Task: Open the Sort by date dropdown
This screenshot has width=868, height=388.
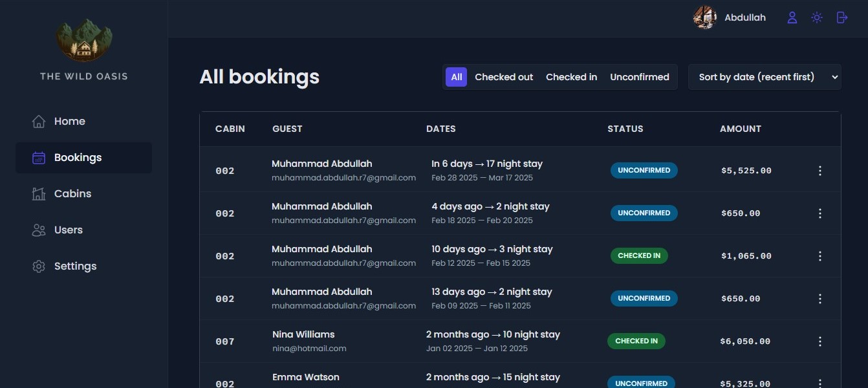Action: coord(765,77)
